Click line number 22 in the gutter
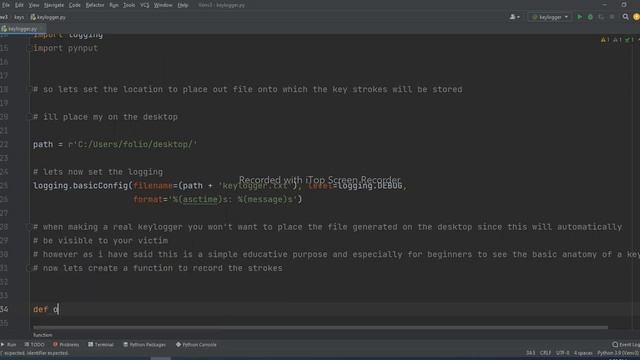The height and width of the screenshot is (360, 640). pos(4,144)
